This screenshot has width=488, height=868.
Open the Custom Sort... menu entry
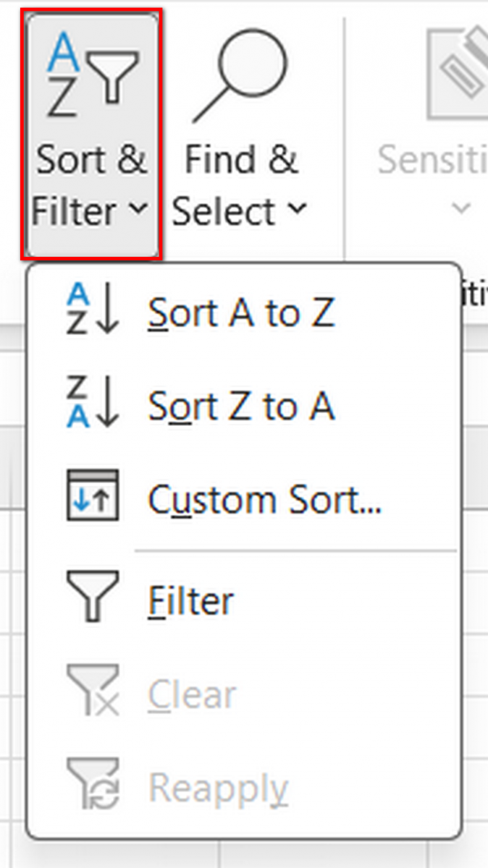(264, 499)
